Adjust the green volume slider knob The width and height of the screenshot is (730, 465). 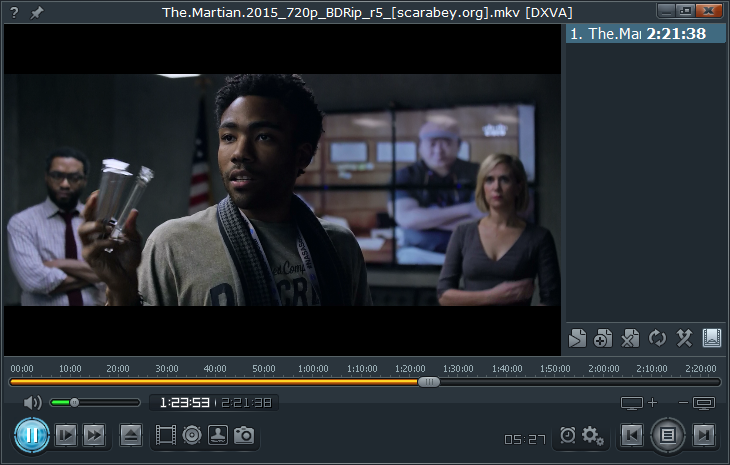(x=74, y=403)
